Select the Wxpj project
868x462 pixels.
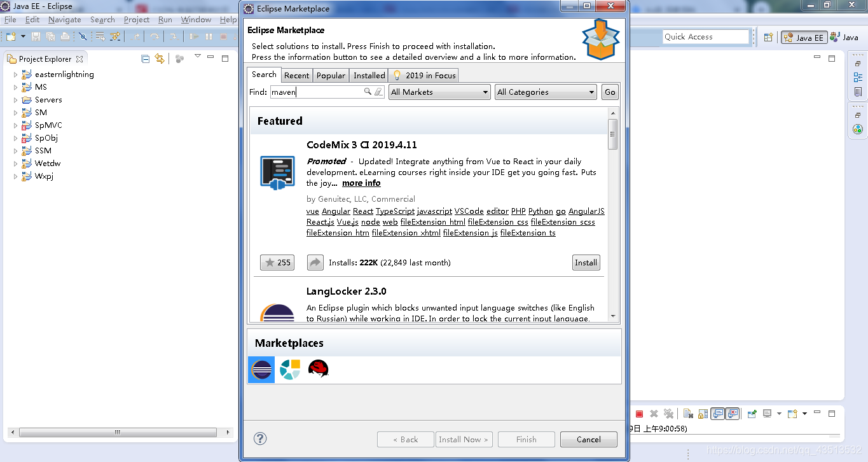pyautogui.click(x=44, y=176)
